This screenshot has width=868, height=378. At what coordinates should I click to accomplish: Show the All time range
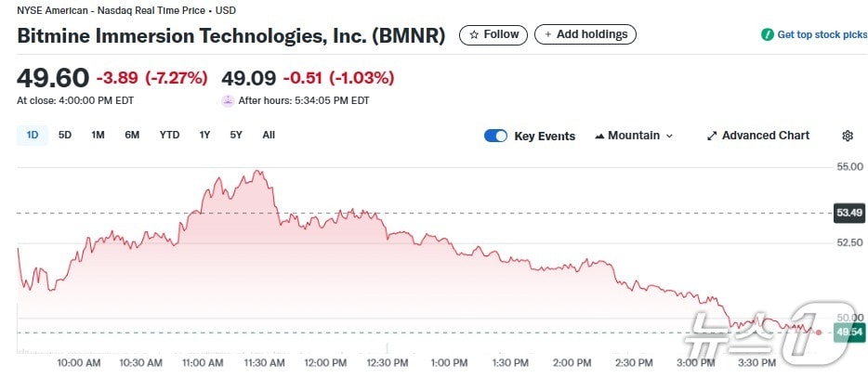269,135
